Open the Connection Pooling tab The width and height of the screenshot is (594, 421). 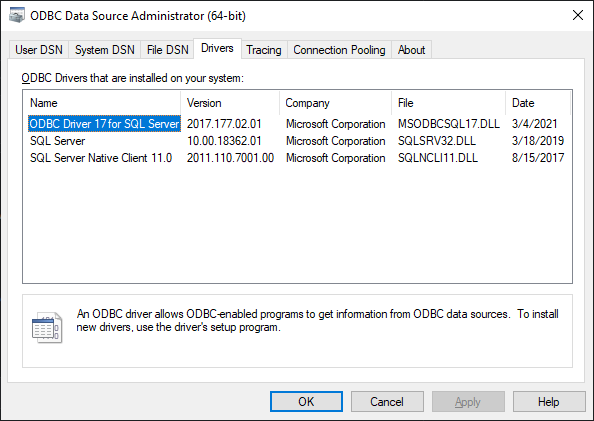tap(339, 50)
